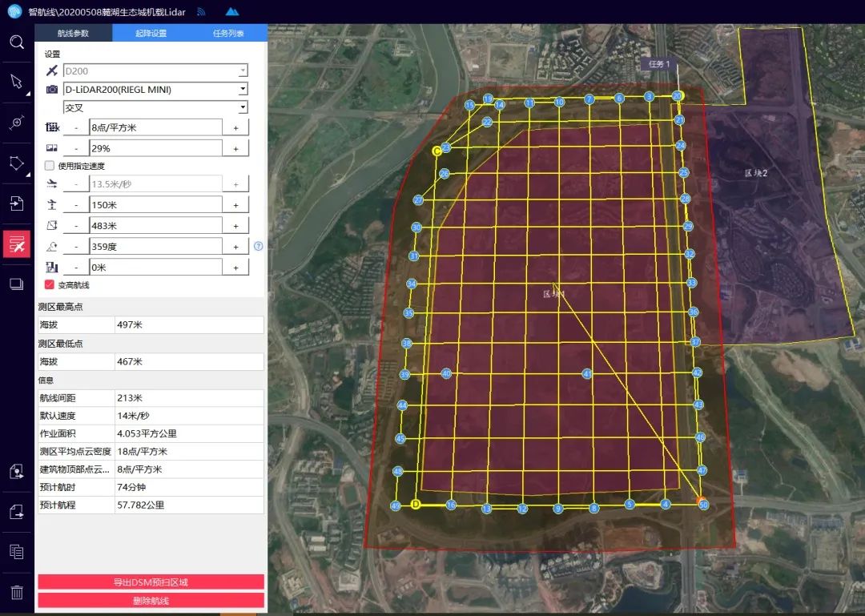Click the signal icon in title bar
The image size is (865, 616).
coord(201,11)
